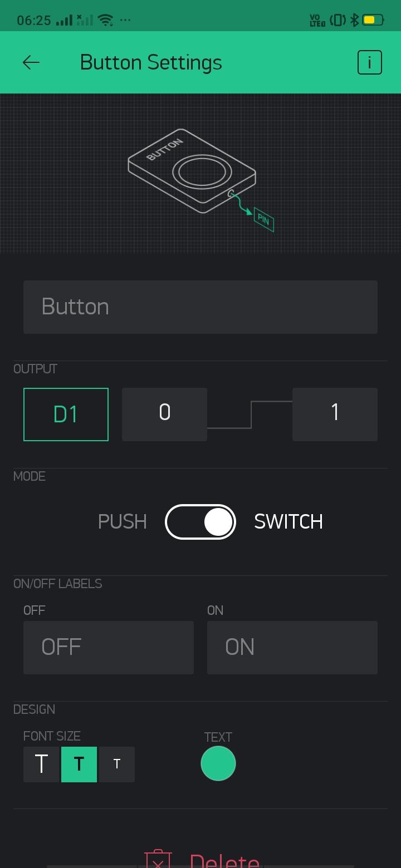Tap the Bluetooth status bar icon
The width and height of the screenshot is (401, 868).
point(355,20)
